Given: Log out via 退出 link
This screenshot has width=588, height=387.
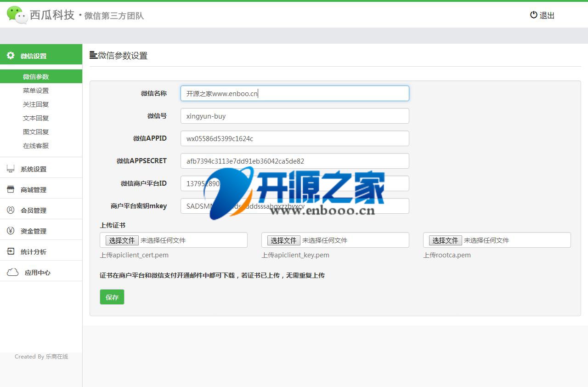Looking at the screenshot, I should [543, 15].
